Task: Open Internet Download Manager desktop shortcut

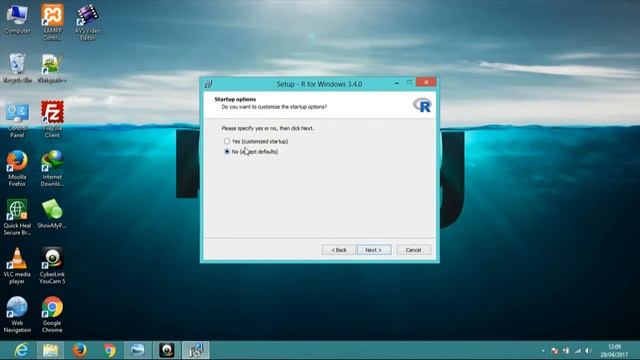Action: point(52,168)
